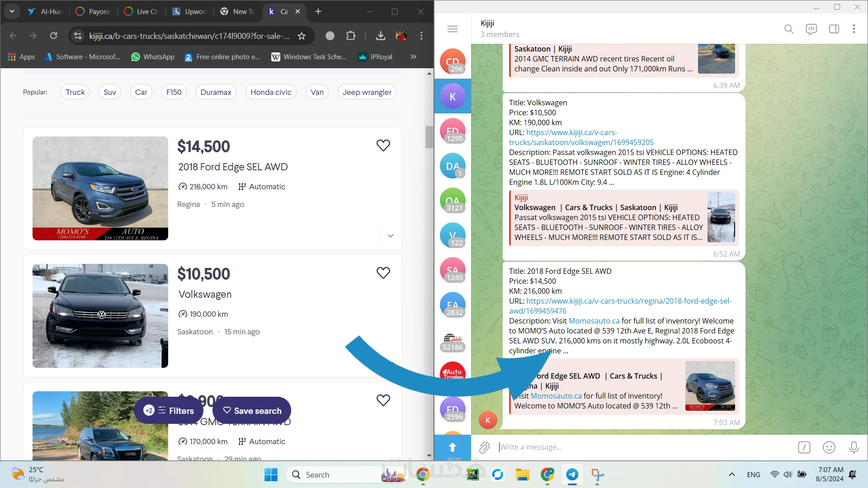Favourite the 2018 Ford Edge listing

point(383,145)
